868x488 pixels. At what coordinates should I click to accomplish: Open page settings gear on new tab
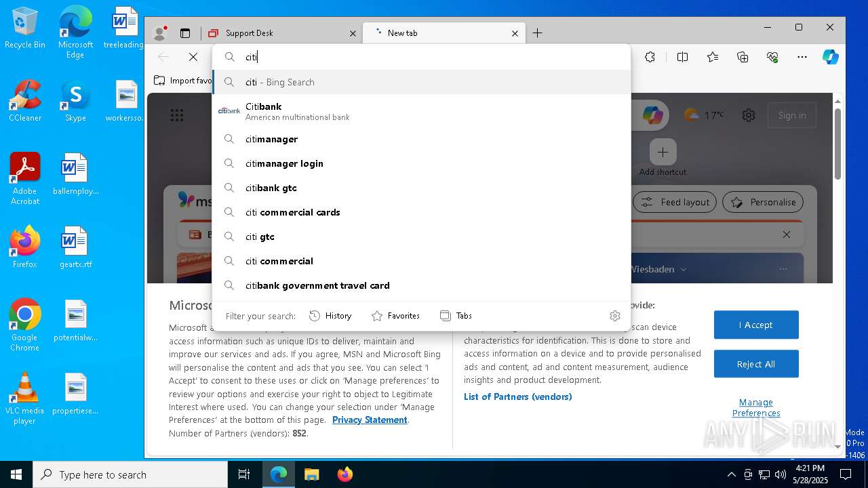coord(749,115)
